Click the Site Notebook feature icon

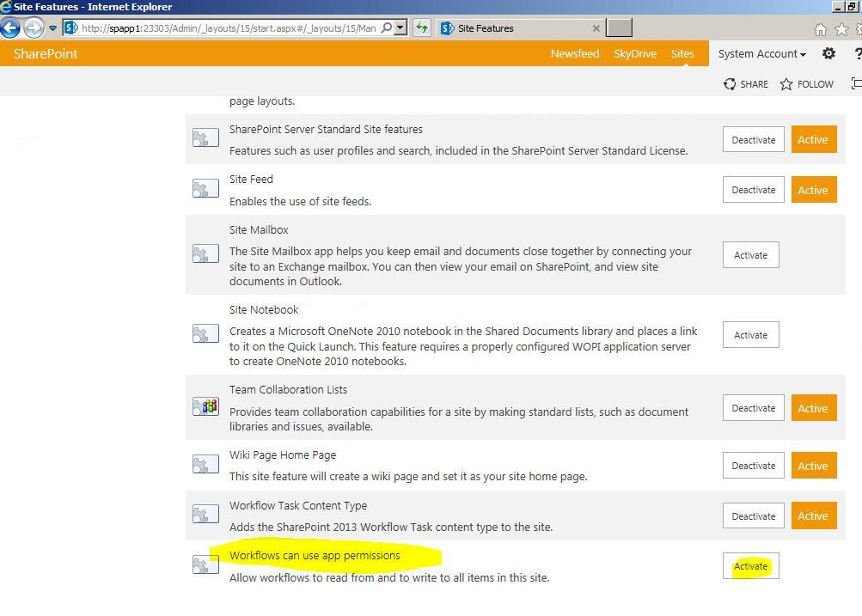tap(205, 333)
